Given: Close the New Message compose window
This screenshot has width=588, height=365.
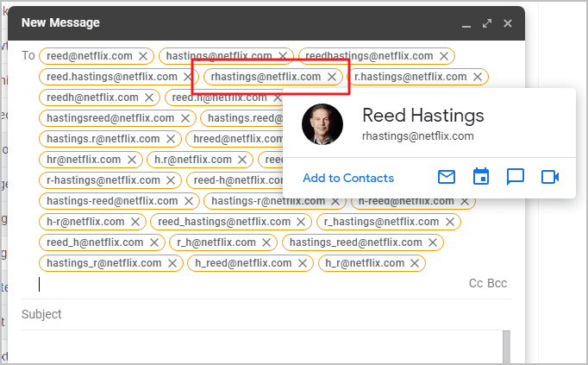Looking at the screenshot, I should pos(508,23).
